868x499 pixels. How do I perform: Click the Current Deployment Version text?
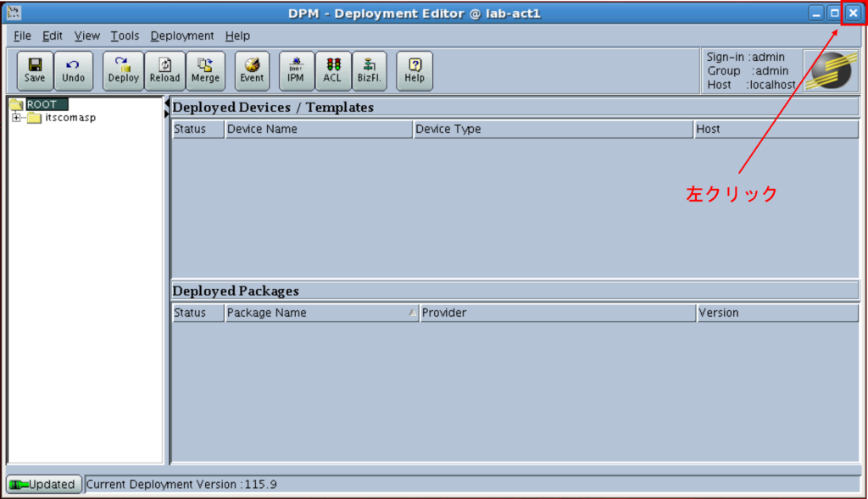pos(181,484)
